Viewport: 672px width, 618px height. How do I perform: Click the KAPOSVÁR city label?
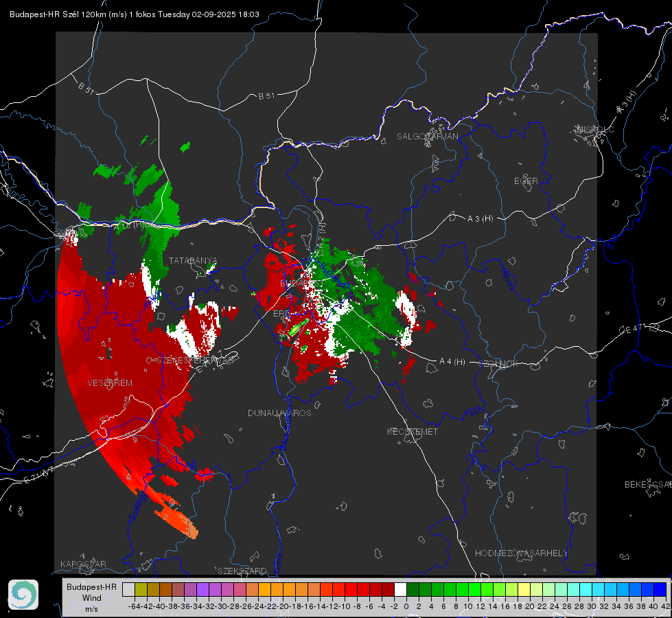83,564
